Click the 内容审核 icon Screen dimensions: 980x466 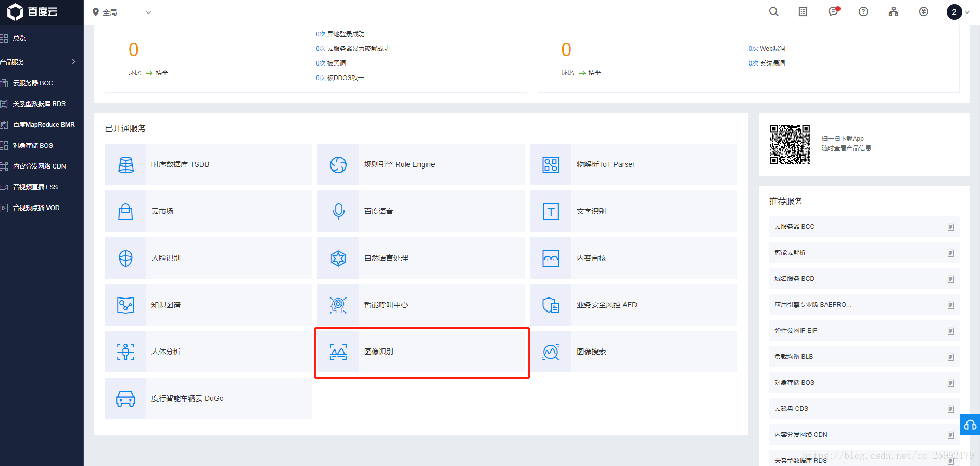pyautogui.click(x=551, y=258)
